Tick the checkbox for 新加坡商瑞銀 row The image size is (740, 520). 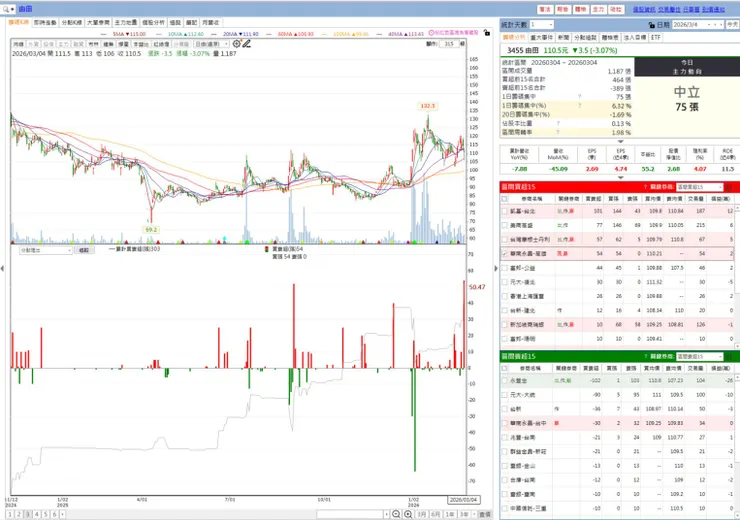[505, 324]
